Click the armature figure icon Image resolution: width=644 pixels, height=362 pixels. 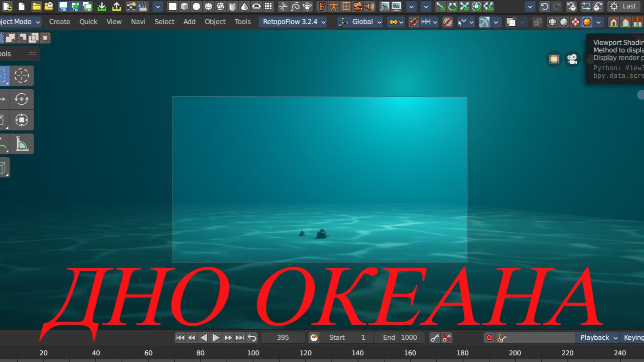tap(334, 7)
